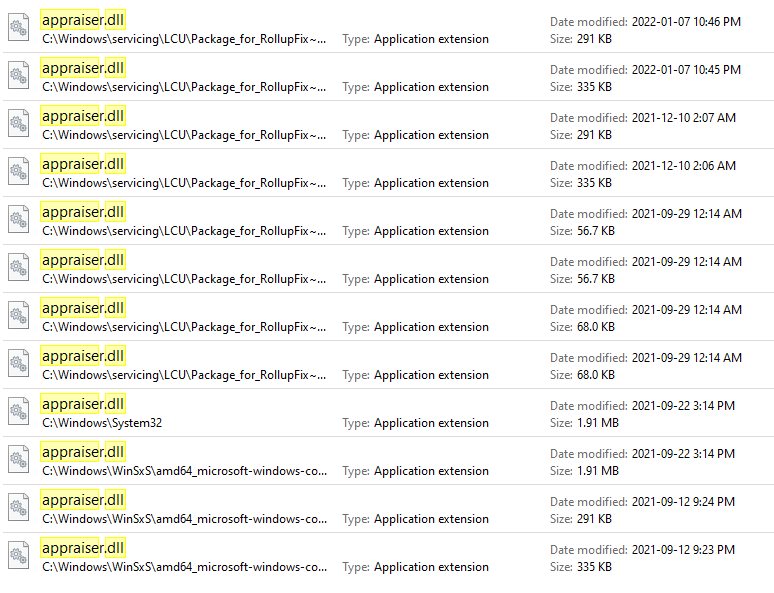
Task: Select the DLL icon of the file modified 2021-09-12 9:24 PM
Action: [19, 507]
